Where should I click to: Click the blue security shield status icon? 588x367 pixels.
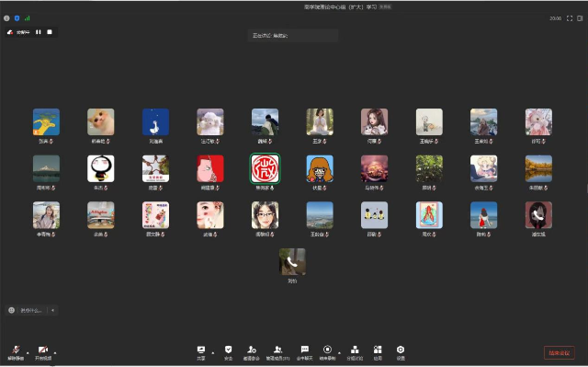click(x=17, y=18)
